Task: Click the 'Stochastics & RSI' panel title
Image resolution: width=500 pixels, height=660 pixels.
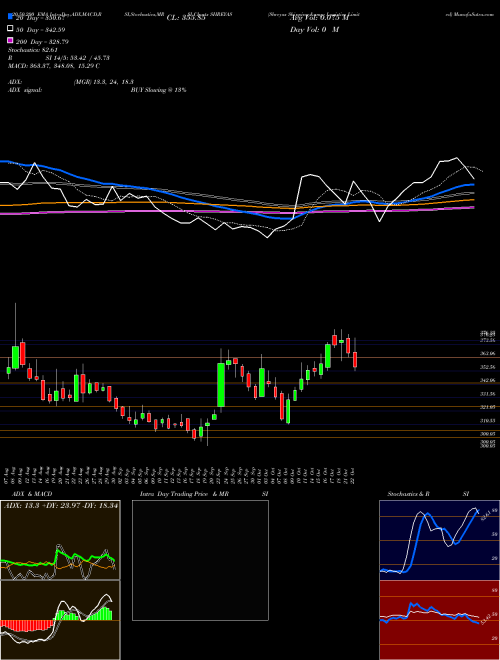Action: pyautogui.click(x=428, y=494)
